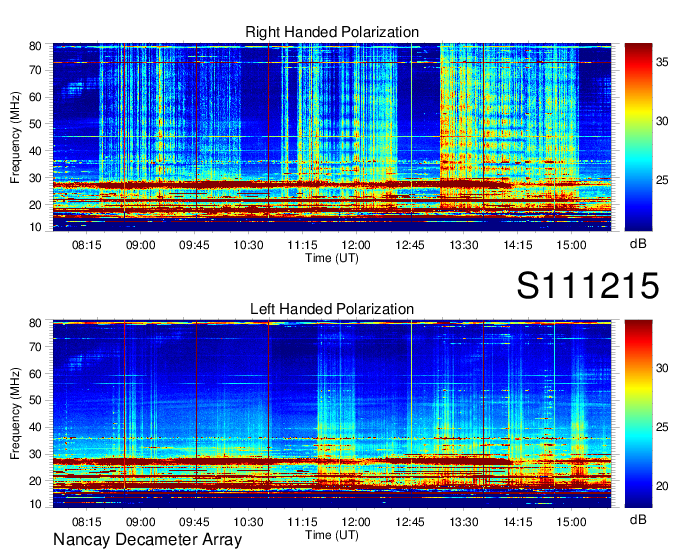
Task: Click the 30 MHz tick on the Right Handed plot
Action: coord(35,178)
